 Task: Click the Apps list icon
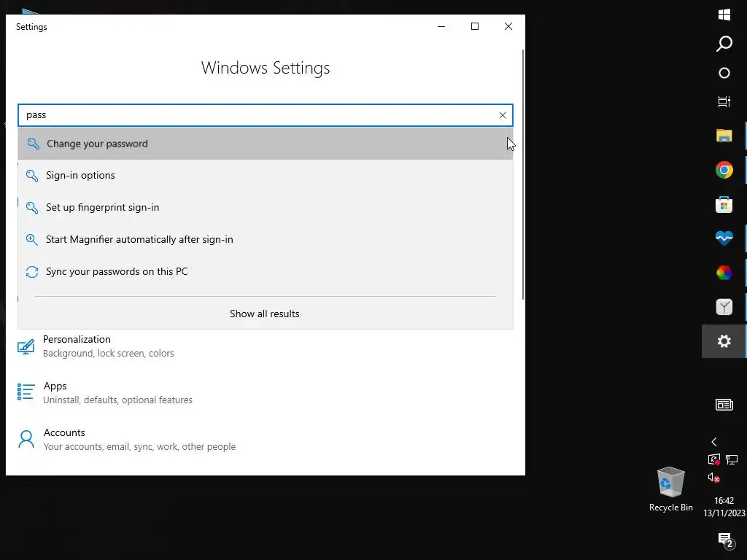pos(26,392)
